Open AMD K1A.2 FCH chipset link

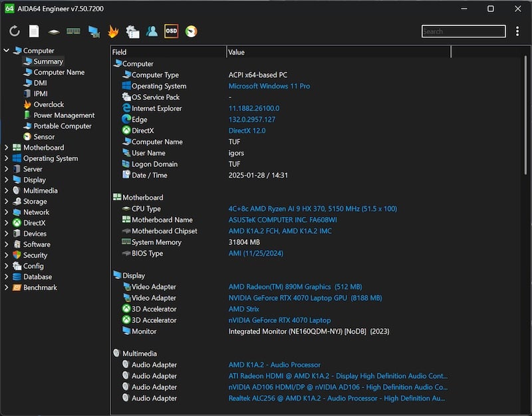coord(280,231)
